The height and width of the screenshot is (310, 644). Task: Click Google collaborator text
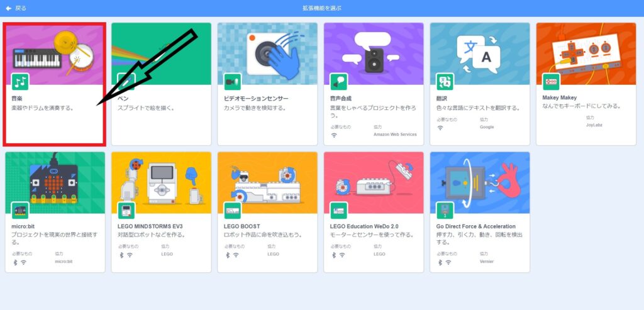click(487, 127)
